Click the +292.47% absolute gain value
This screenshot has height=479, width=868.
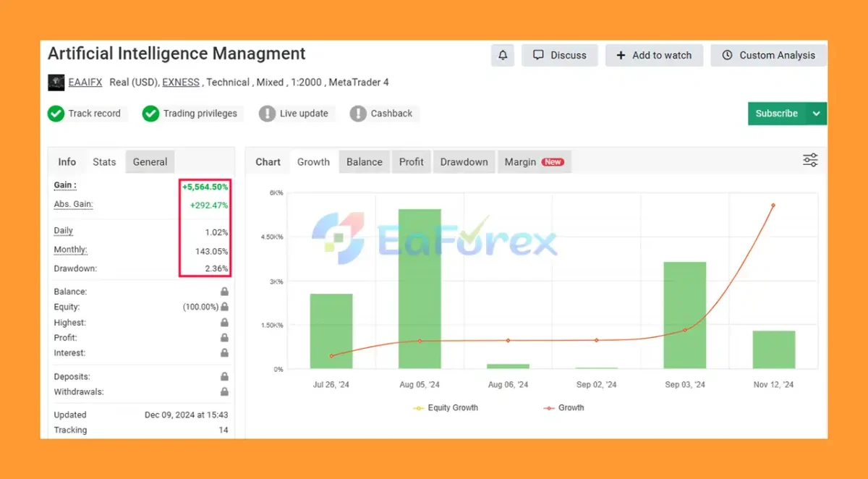[x=209, y=205]
